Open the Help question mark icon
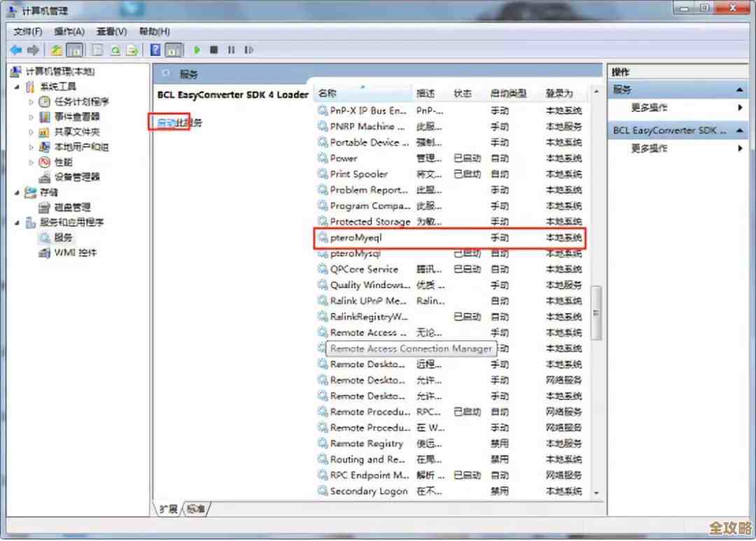Screen dimensions: 756x541 click(x=155, y=50)
